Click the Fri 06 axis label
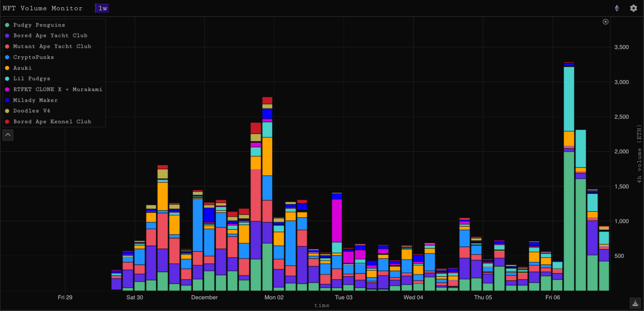The height and width of the screenshot is (311, 644). [x=553, y=297]
